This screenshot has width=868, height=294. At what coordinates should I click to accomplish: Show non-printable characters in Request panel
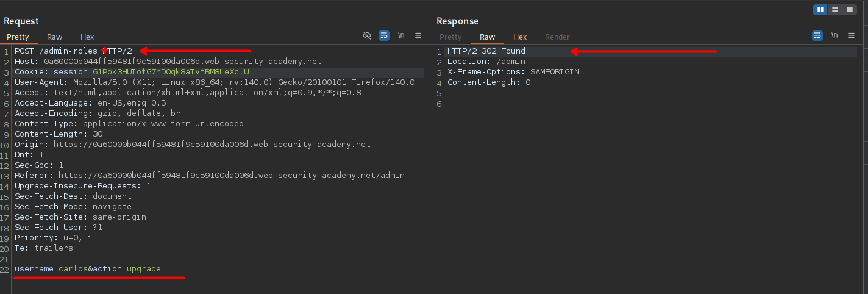click(x=401, y=36)
